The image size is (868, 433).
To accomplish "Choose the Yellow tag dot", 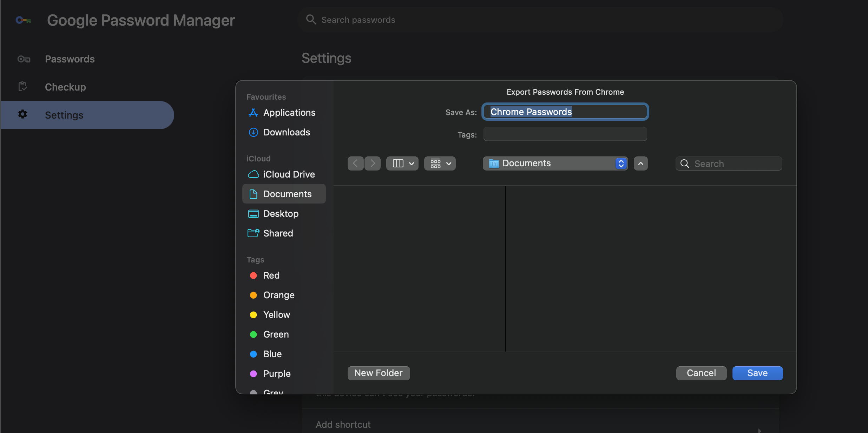I will (253, 315).
